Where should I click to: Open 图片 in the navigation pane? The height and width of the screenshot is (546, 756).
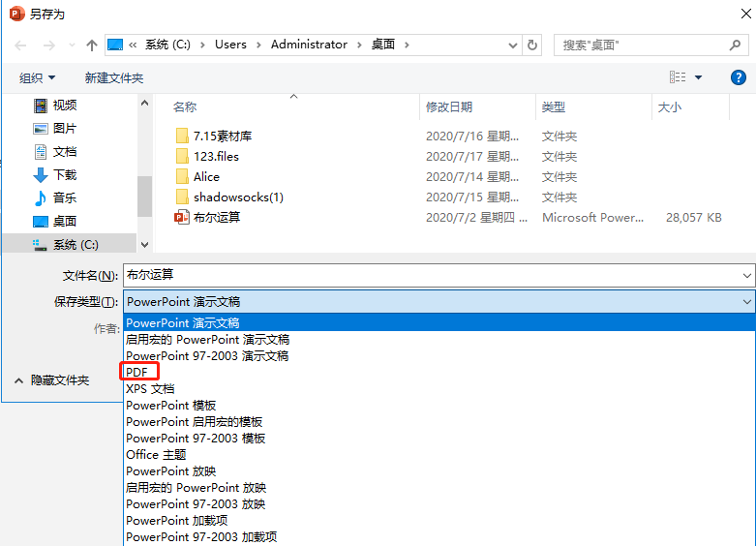pos(65,129)
